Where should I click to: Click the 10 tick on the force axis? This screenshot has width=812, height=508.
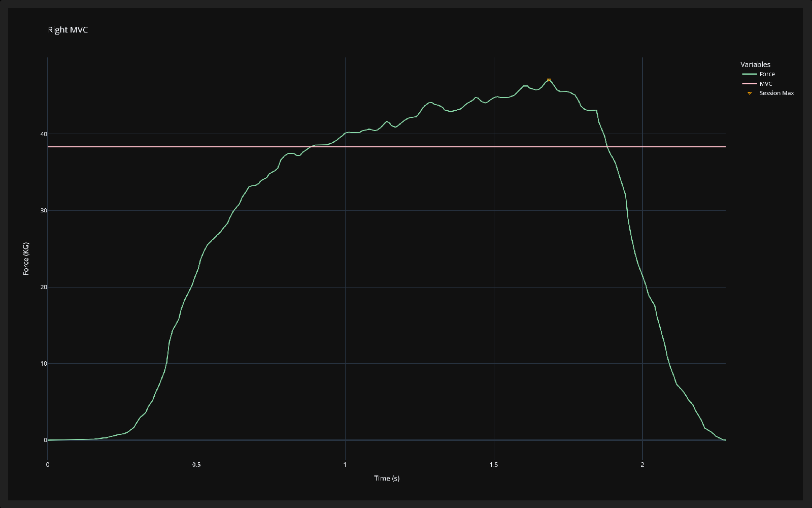coord(44,364)
